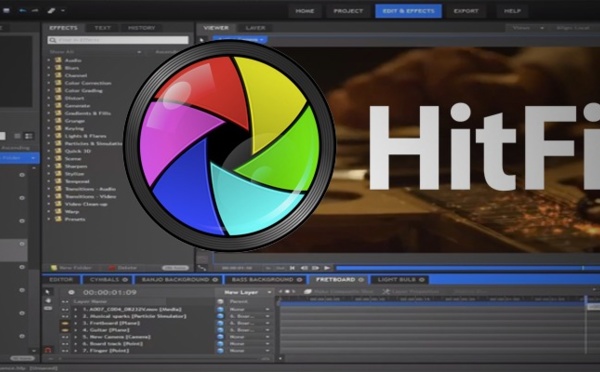Click the Make Composite Shot icon
The width and height of the screenshot is (600, 372).
coord(308,292)
